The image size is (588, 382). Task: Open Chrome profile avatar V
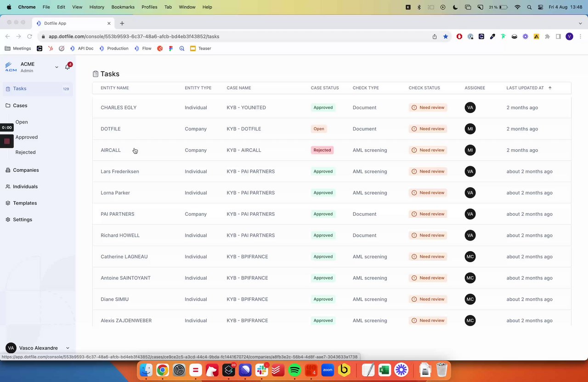coord(569,36)
